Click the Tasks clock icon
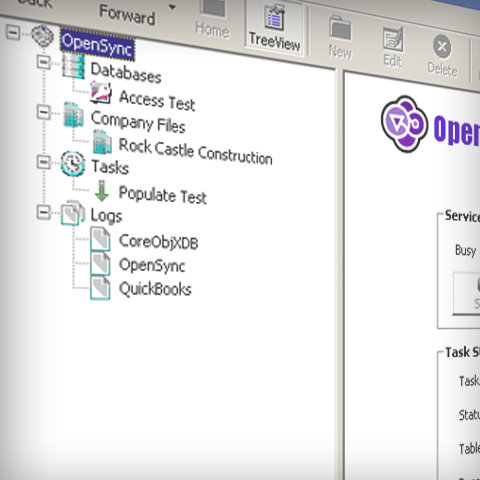The width and height of the screenshot is (480, 480). (x=73, y=164)
